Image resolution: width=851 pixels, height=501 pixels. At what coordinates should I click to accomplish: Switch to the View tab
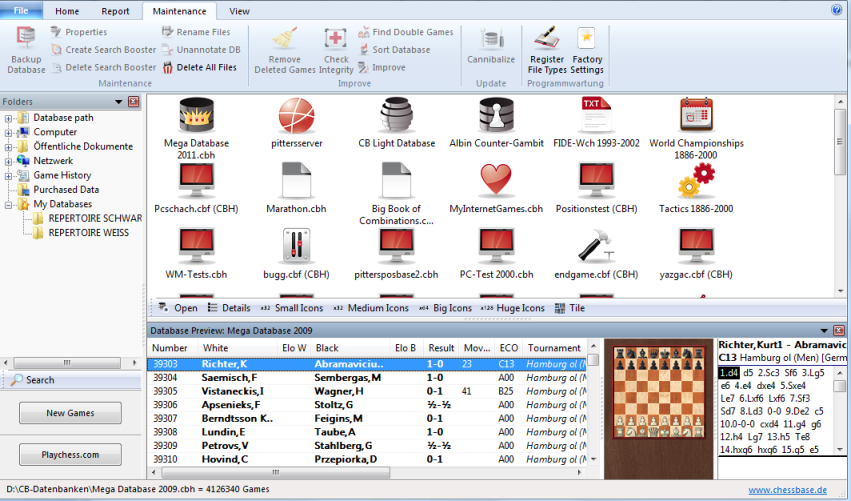pos(239,11)
